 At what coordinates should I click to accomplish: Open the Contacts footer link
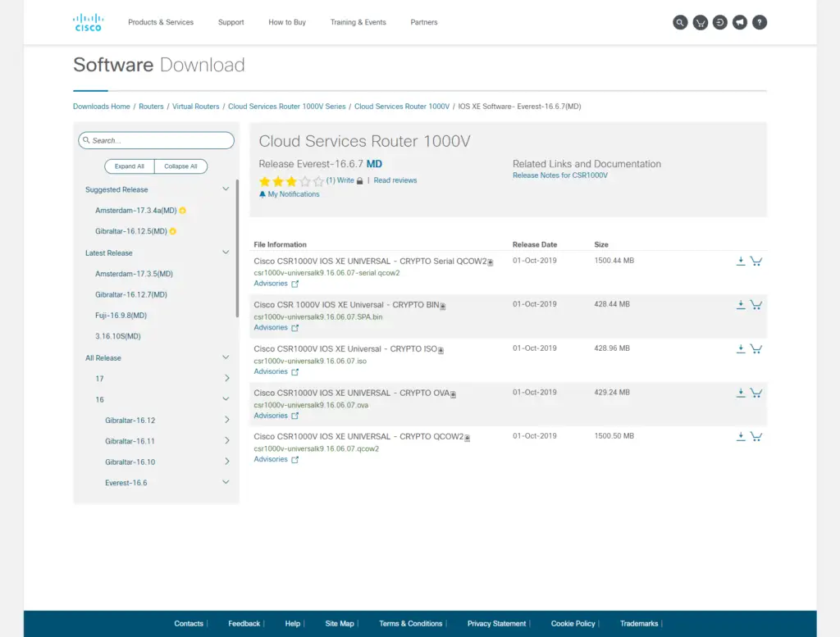coord(189,624)
